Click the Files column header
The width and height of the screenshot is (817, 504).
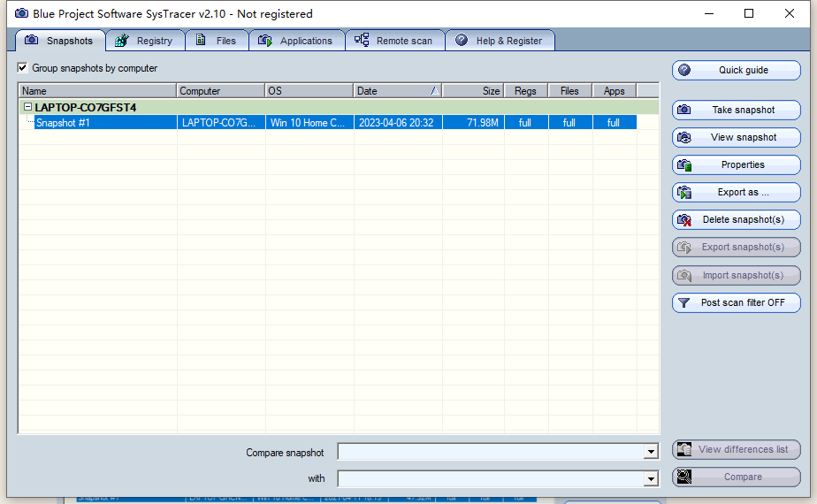point(570,91)
